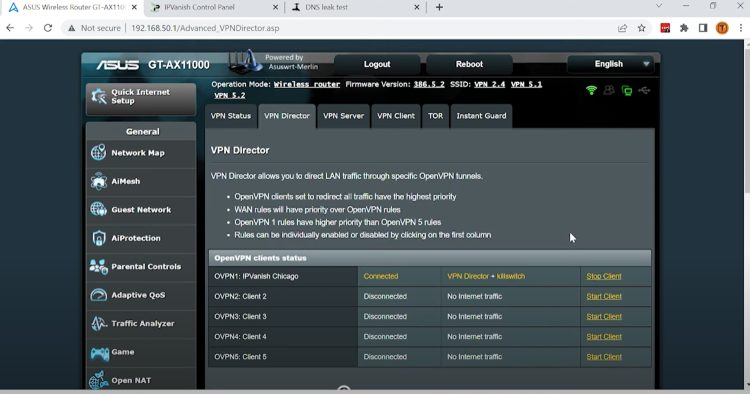Screen dimensions: 750x394
Task: Open the Open NAT sidebar icon
Action: [x=99, y=380]
